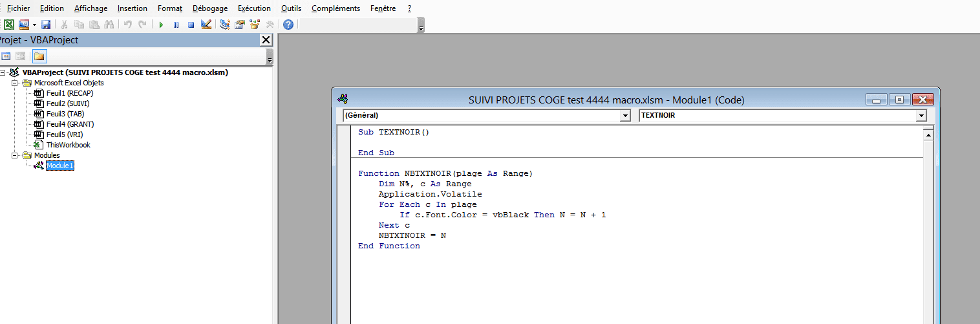This screenshot has height=324, width=980.
Task: Stop execution with the blue square icon
Action: [x=191, y=25]
